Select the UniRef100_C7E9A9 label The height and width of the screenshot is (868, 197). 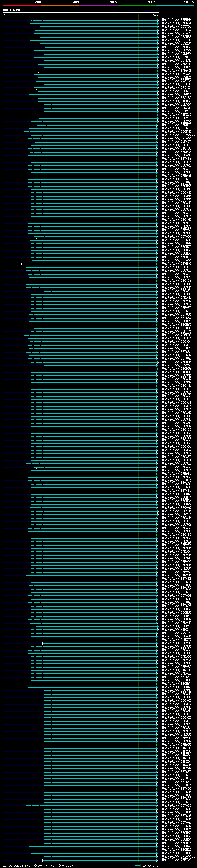click(177, 737)
